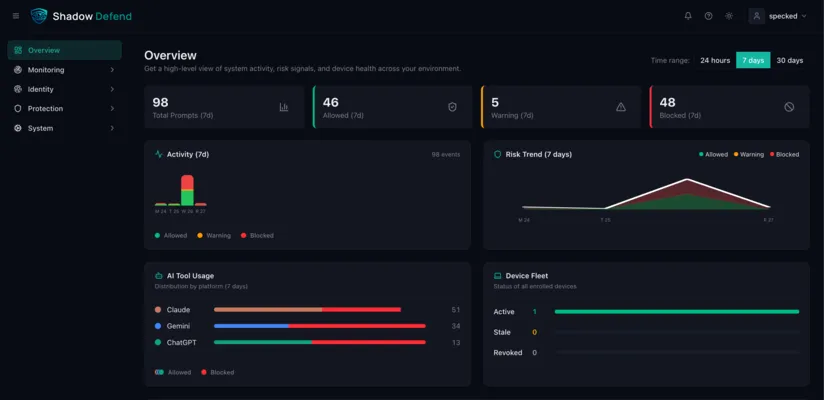The width and height of the screenshot is (824, 400).
Task: Toggle Blocked in AI Tool Usage legend
Action: tap(218, 372)
